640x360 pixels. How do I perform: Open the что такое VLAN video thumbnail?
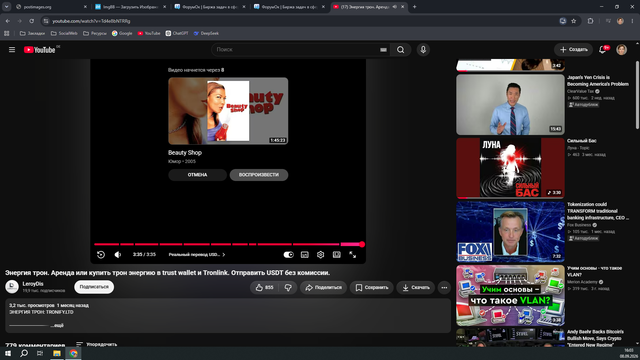click(x=510, y=296)
